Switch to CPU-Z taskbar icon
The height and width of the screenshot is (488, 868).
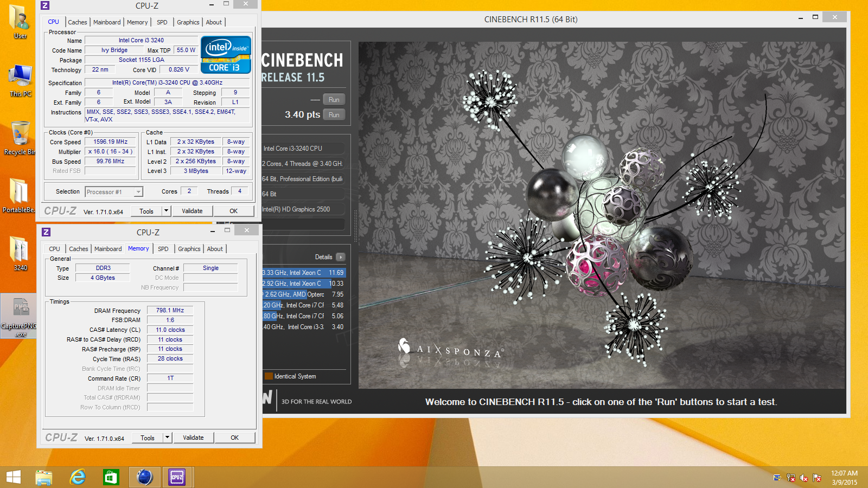tap(177, 477)
